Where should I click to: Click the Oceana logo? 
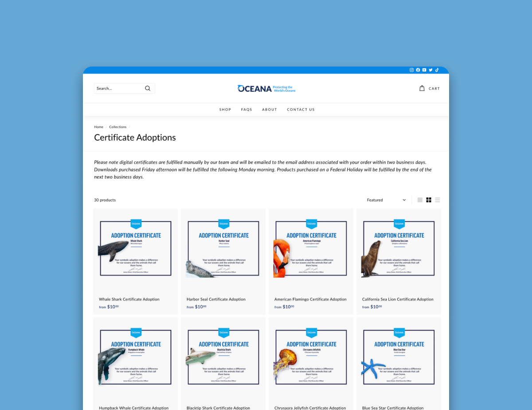point(266,88)
